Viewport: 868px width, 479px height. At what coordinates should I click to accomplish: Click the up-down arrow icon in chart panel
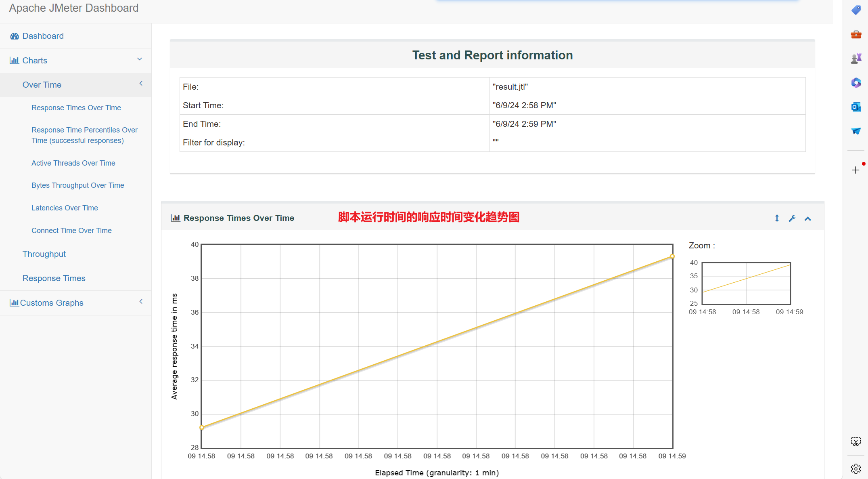pos(777,218)
